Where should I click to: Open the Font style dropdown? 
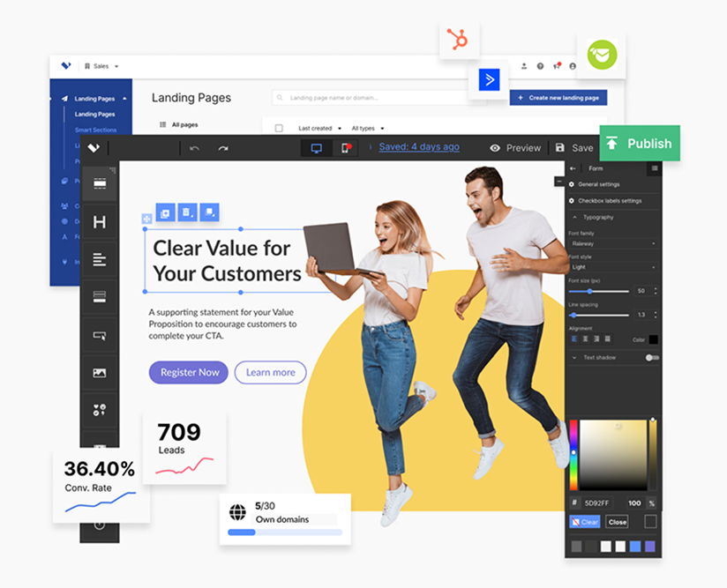612,266
